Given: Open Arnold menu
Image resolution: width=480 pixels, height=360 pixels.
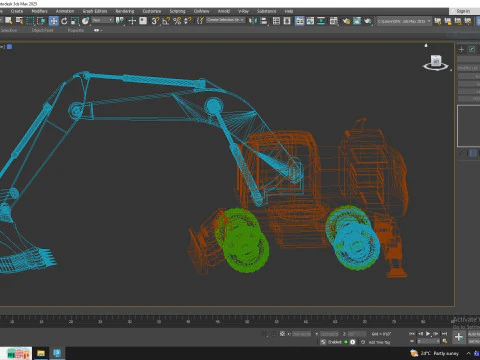Looking at the screenshot, I should pos(224,11).
